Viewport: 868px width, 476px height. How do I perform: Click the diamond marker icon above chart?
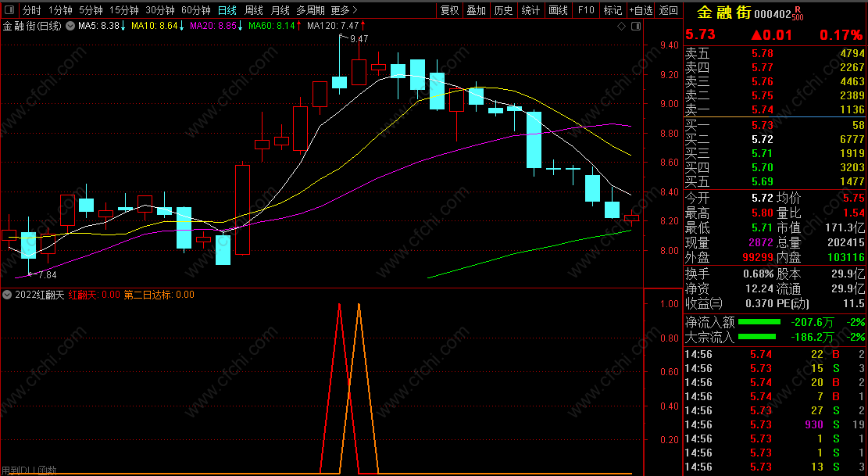tap(621, 26)
